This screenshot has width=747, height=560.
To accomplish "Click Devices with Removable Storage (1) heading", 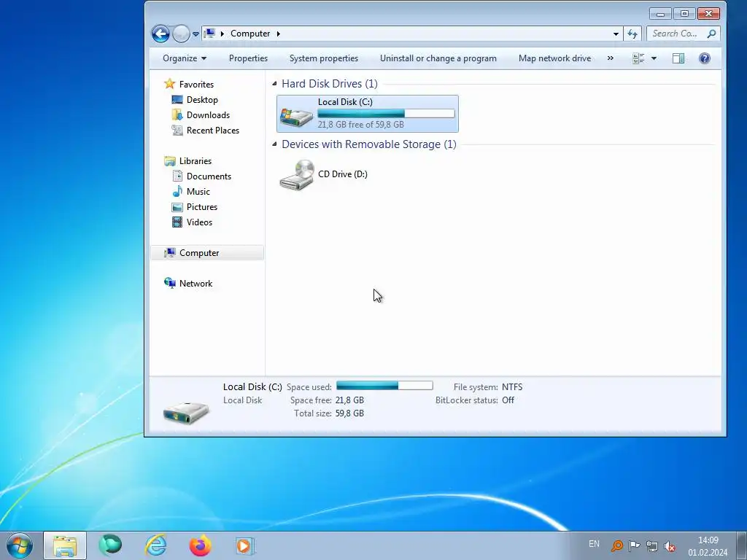I will coord(369,144).
